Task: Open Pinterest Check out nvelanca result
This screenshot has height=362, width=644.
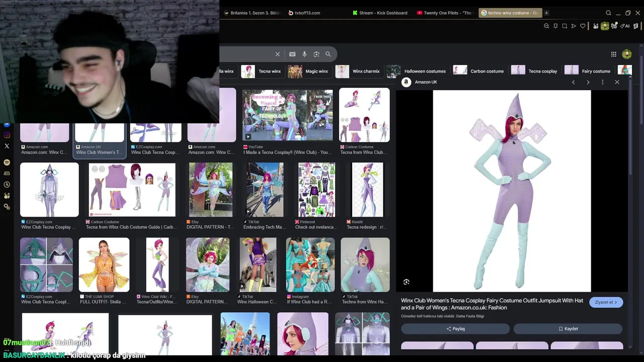Action: click(316, 190)
